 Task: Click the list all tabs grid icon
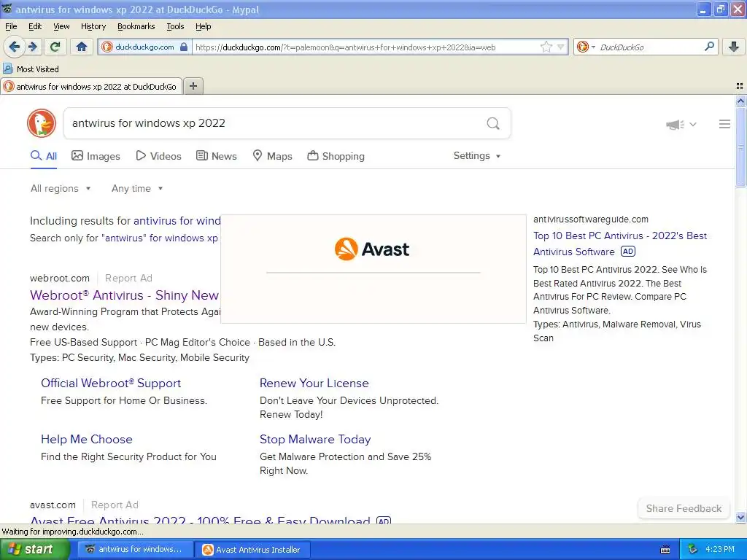pos(740,86)
